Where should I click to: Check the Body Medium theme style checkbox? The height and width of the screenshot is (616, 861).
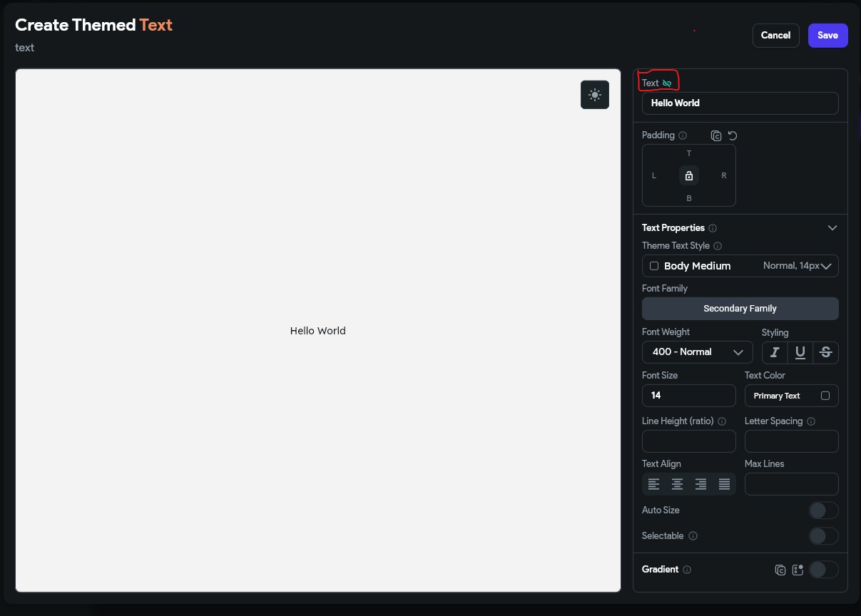tap(654, 266)
